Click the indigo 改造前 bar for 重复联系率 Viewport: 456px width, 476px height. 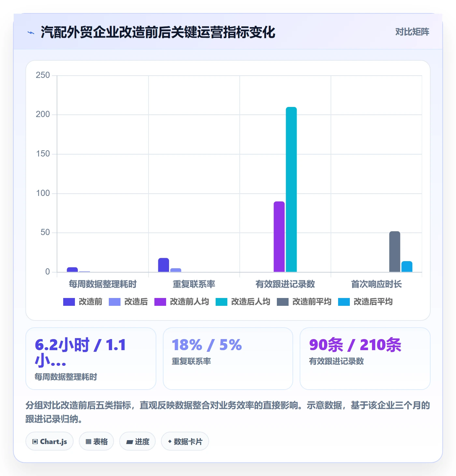pyautogui.click(x=164, y=265)
